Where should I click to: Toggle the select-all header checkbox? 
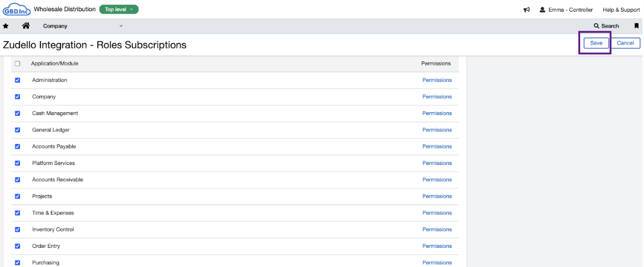point(18,63)
